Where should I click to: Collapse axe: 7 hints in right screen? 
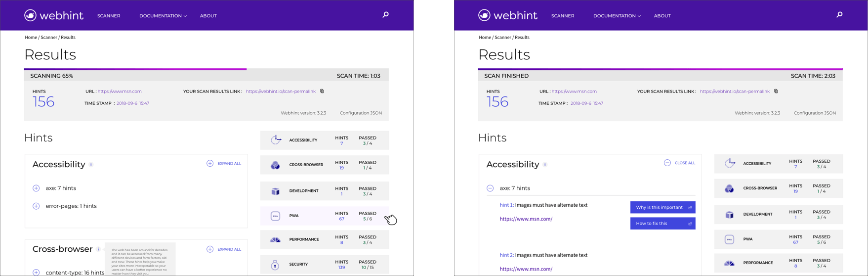click(490, 188)
